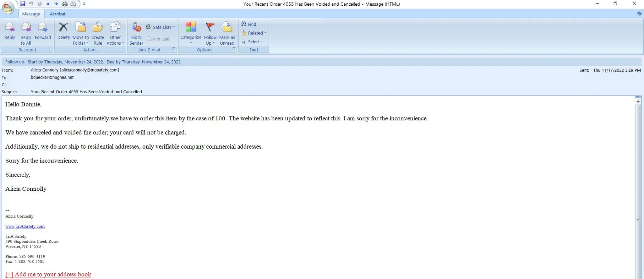Click the line 'We have canceled and voided the order'

pos(96,133)
